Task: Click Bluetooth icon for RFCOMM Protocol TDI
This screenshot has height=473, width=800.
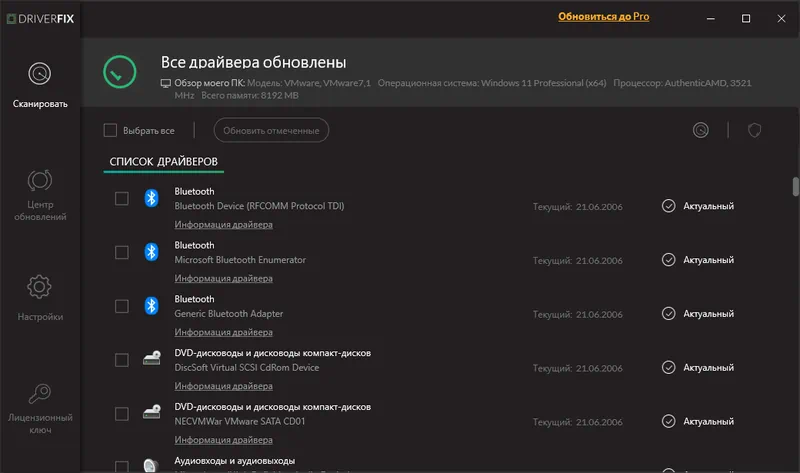Action: point(151,198)
